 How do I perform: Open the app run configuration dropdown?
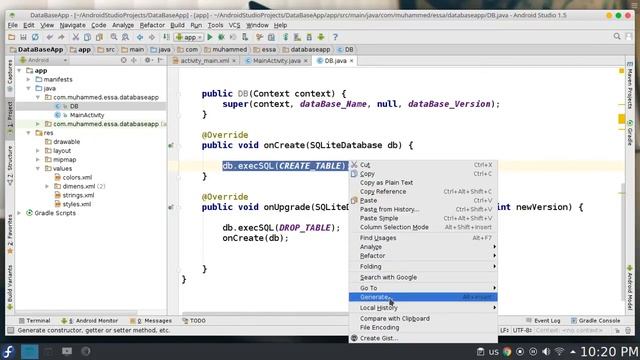(x=189, y=37)
